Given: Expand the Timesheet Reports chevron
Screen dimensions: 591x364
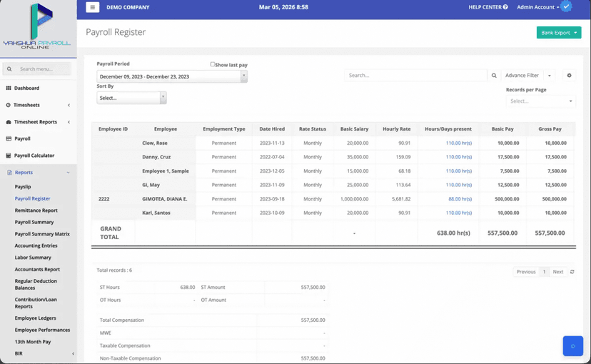Looking at the screenshot, I should (69, 122).
